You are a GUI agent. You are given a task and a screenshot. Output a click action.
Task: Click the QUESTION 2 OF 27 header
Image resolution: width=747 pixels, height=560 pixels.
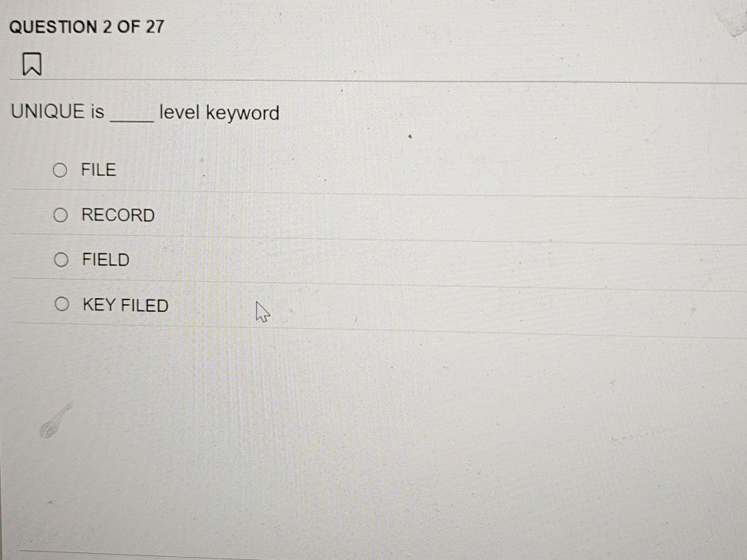point(86,25)
